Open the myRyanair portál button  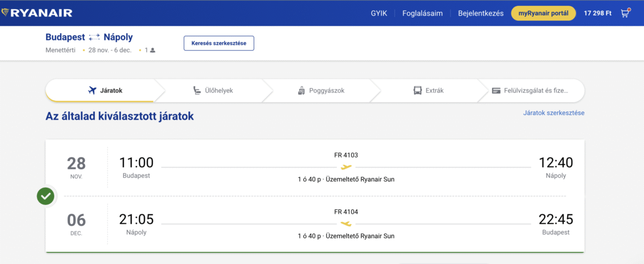pos(543,13)
